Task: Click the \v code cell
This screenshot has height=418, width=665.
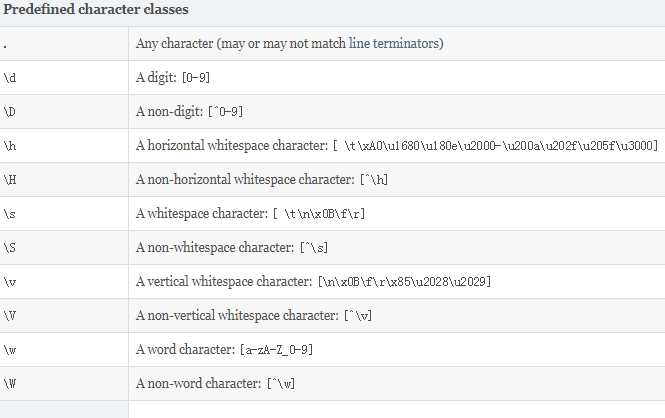Action: 10,282
